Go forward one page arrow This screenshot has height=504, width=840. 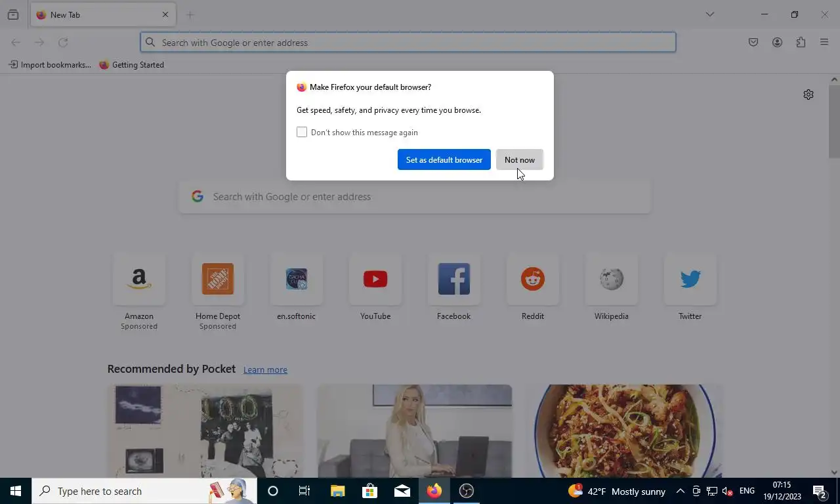click(39, 43)
